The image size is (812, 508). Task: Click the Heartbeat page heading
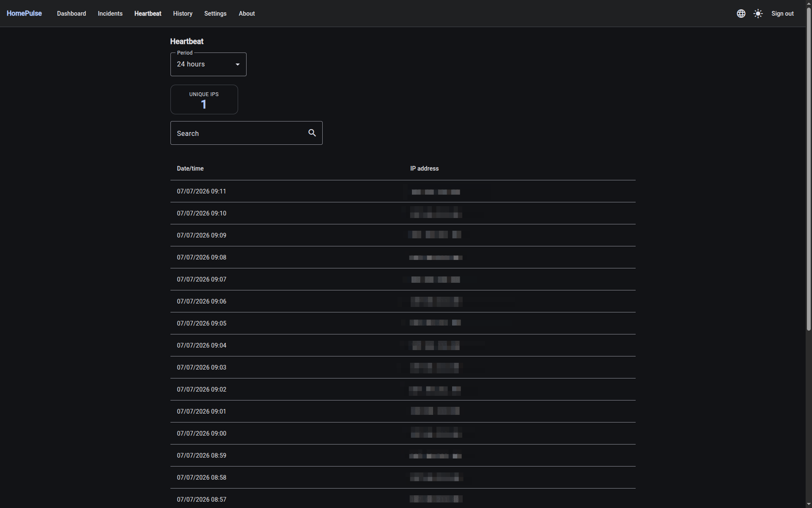tap(187, 41)
